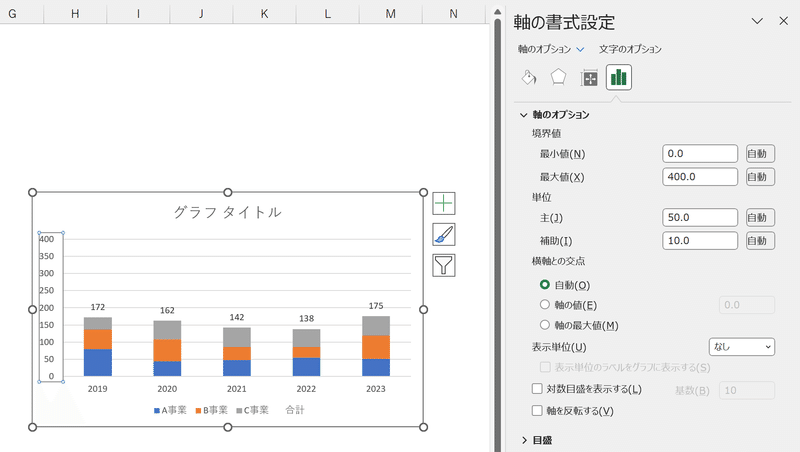Open the Size & Properties icon

coord(589,78)
